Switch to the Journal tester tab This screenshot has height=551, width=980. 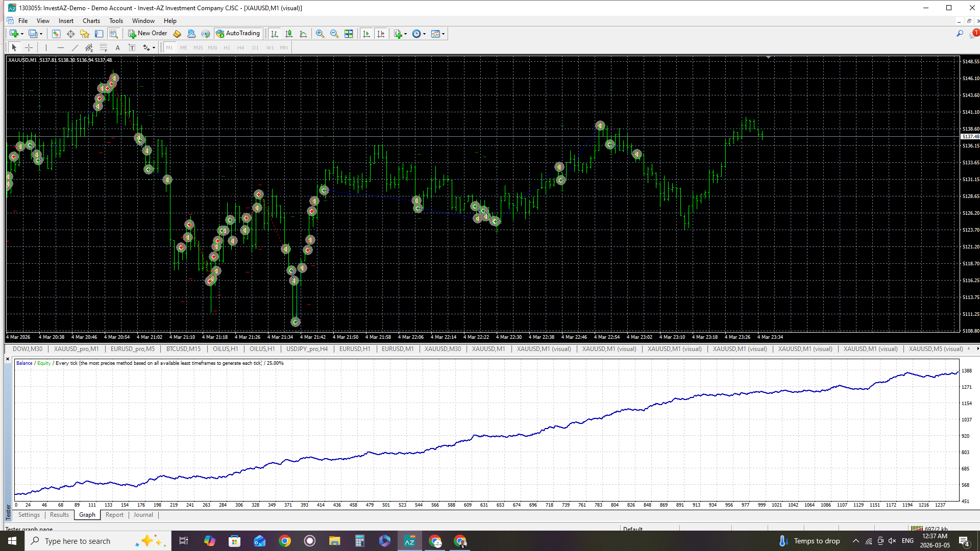click(143, 515)
